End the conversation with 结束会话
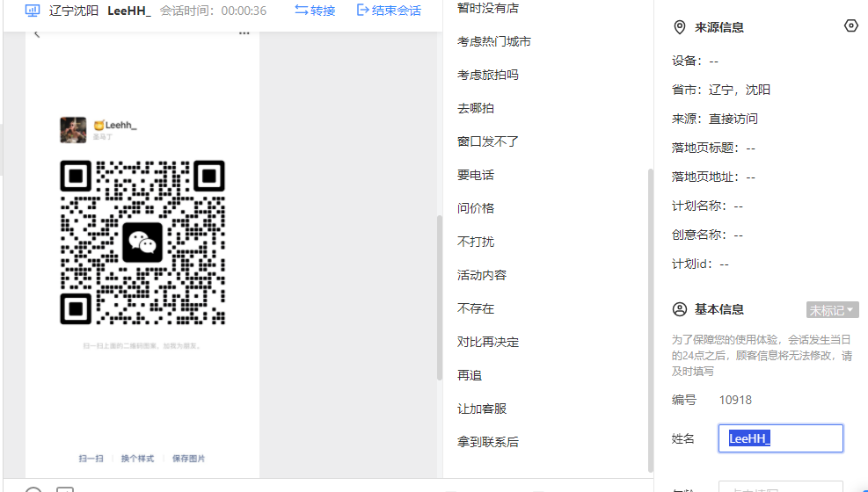868x492 pixels. [390, 11]
